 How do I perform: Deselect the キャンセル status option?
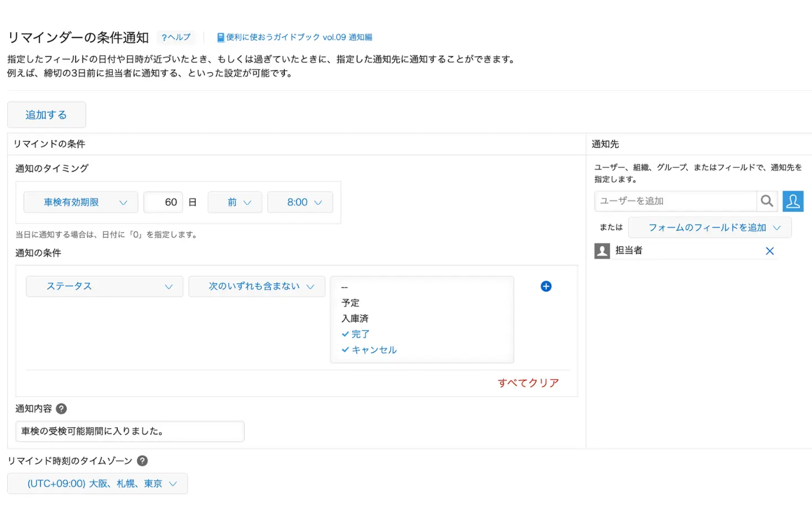click(x=369, y=350)
